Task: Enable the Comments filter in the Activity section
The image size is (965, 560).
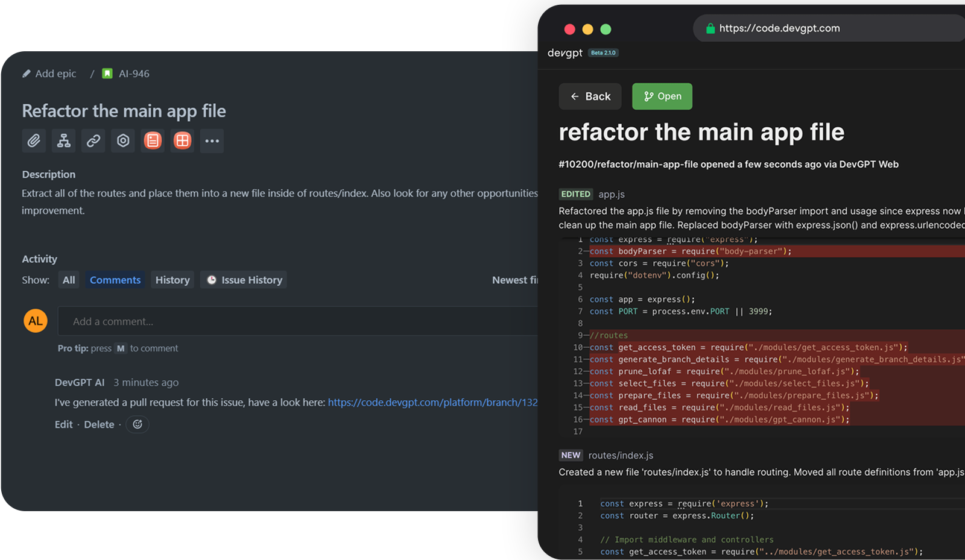Action: [115, 280]
